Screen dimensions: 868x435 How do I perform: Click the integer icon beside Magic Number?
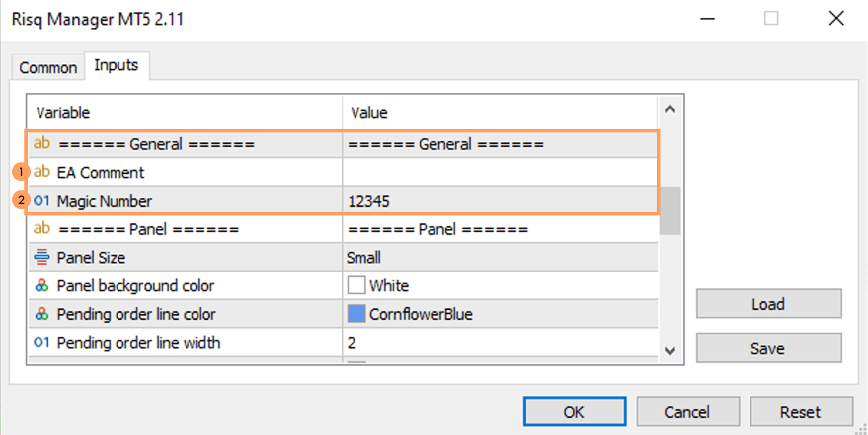[42, 201]
